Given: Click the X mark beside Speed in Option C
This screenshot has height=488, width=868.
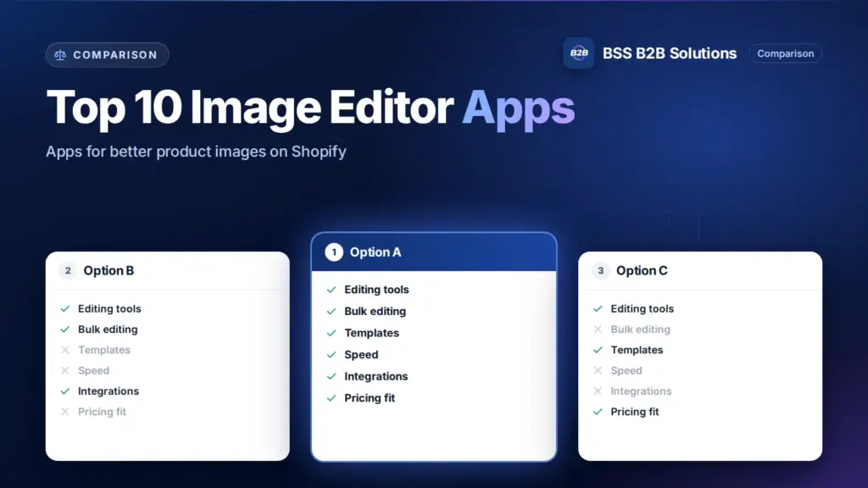Looking at the screenshot, I should point(598,370).
